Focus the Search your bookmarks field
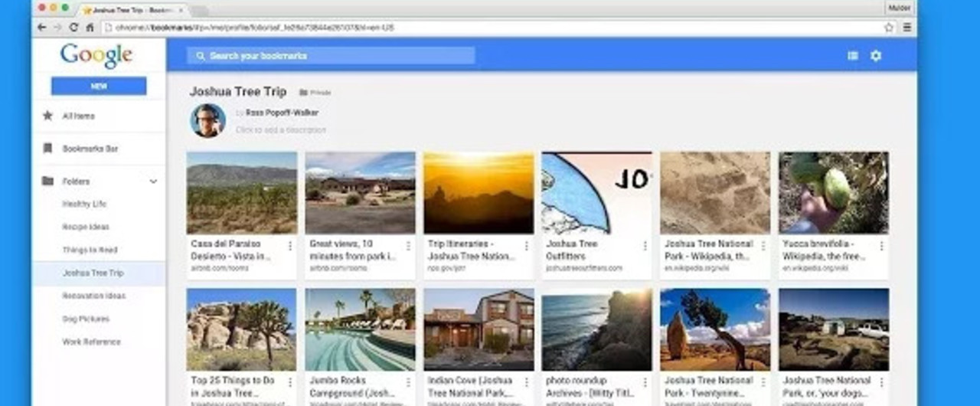980x406 pixels. coord(331,55)
